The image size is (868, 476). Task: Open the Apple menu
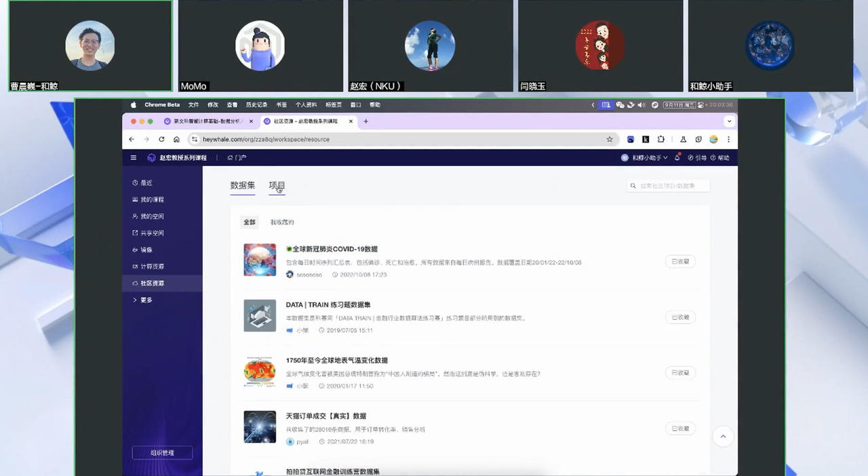pyautogui.click(x=133, y=105)
